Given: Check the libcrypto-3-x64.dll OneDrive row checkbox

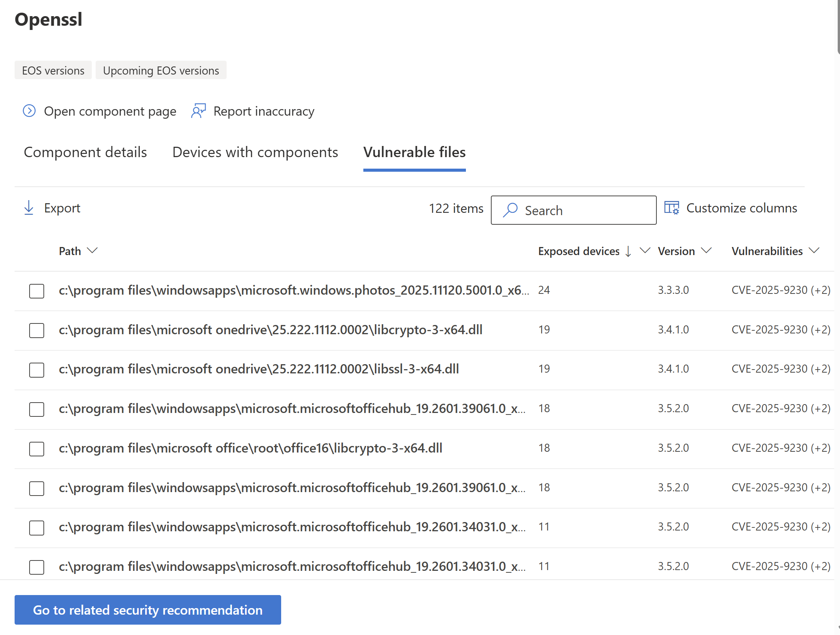Looking at the screenshot, I should point(36,330).
